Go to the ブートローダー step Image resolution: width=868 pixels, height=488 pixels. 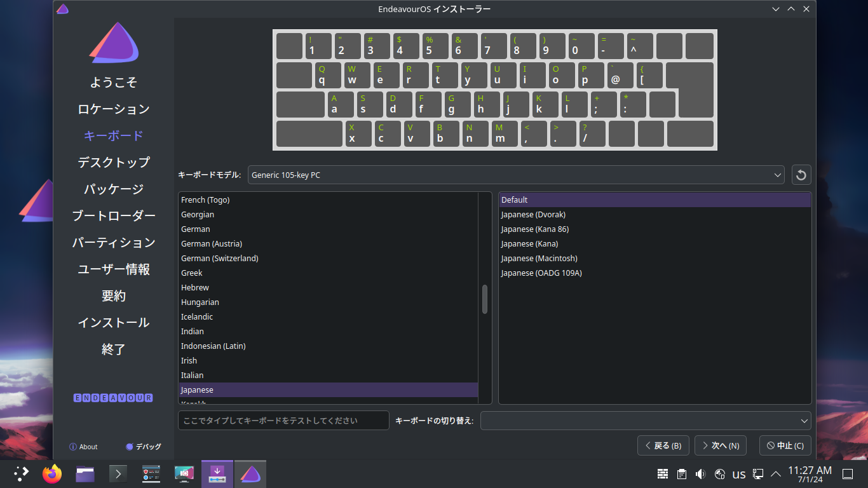coord(114,216)
